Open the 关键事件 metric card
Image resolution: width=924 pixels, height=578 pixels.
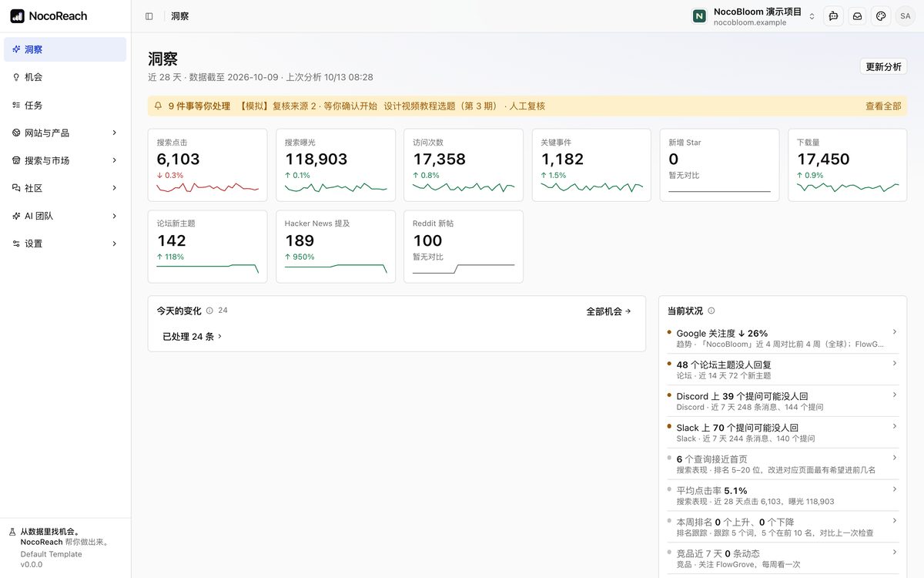tap(591, 165)
